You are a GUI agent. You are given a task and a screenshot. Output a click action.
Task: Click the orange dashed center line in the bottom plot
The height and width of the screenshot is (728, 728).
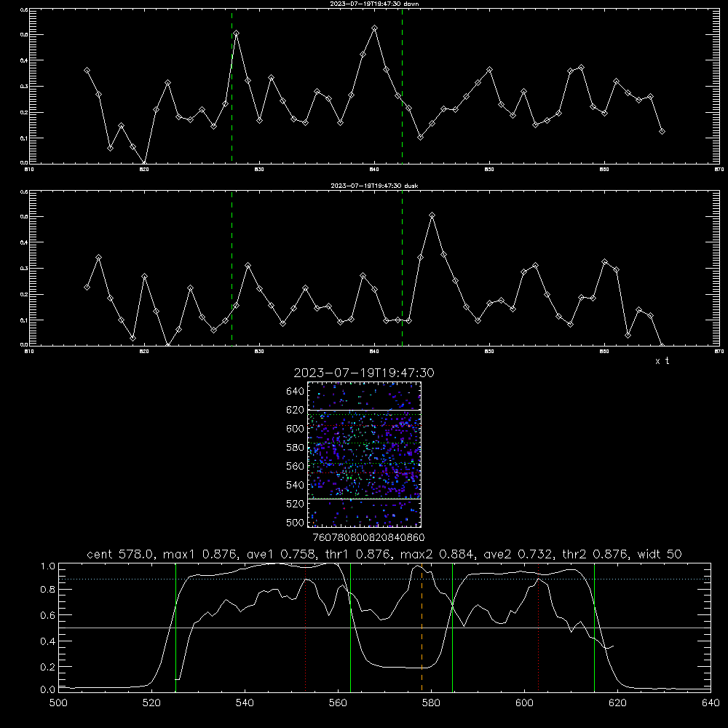(422, 627)
